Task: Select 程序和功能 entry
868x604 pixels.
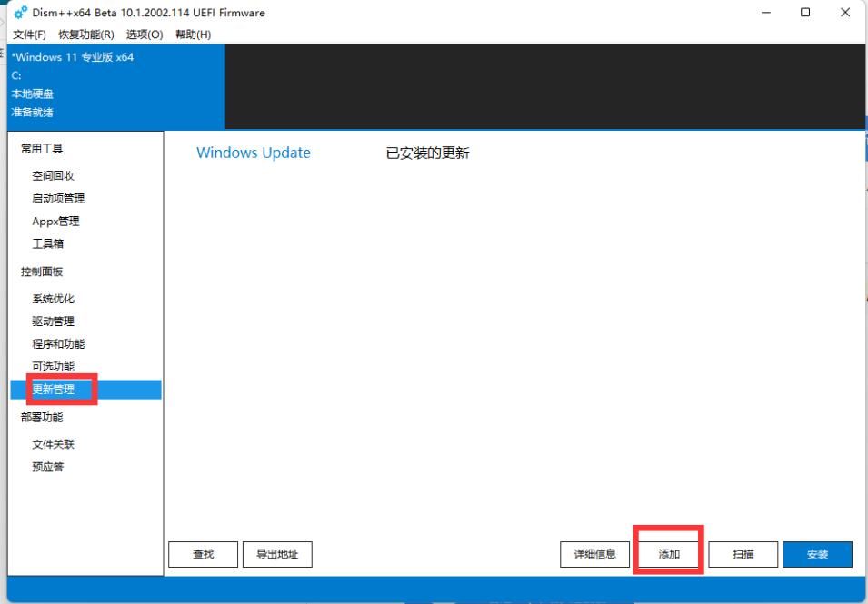Action: 62,343
